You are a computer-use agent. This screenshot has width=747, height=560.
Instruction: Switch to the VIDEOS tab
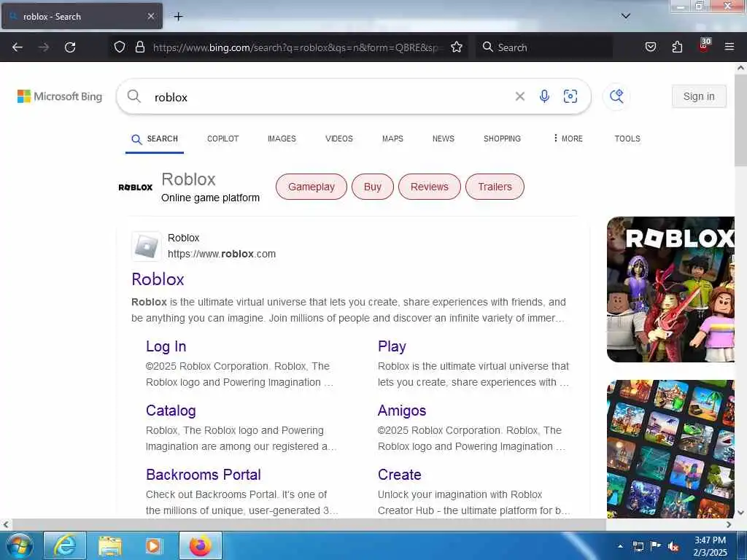point(338,139)
